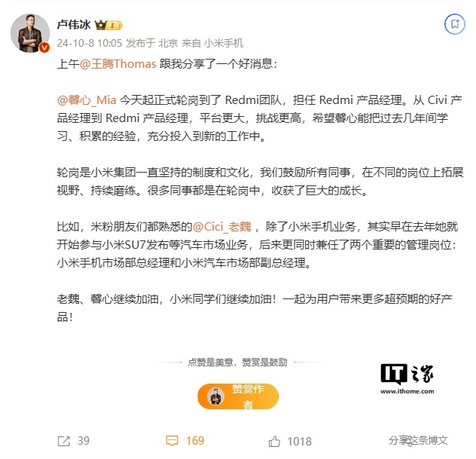Open comments via speech bubble icon
Image resolution: width=476 pixels, height=459 pixels.
point(172,441)
